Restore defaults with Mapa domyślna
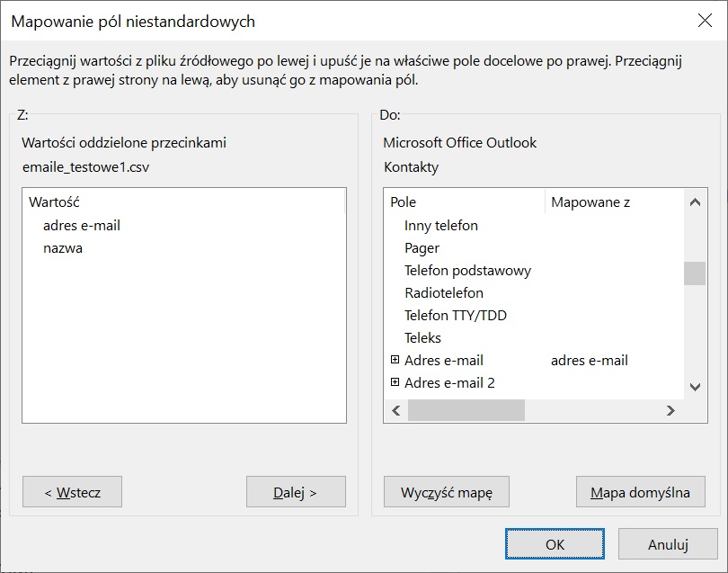728x573 pixels. coord(640,492)
